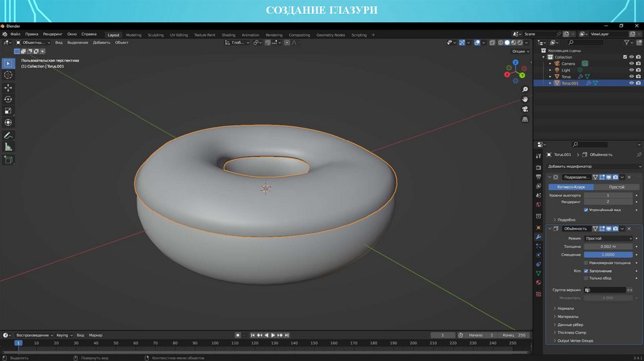Open the Режим dropdown set to Простой

pos(608,238)
